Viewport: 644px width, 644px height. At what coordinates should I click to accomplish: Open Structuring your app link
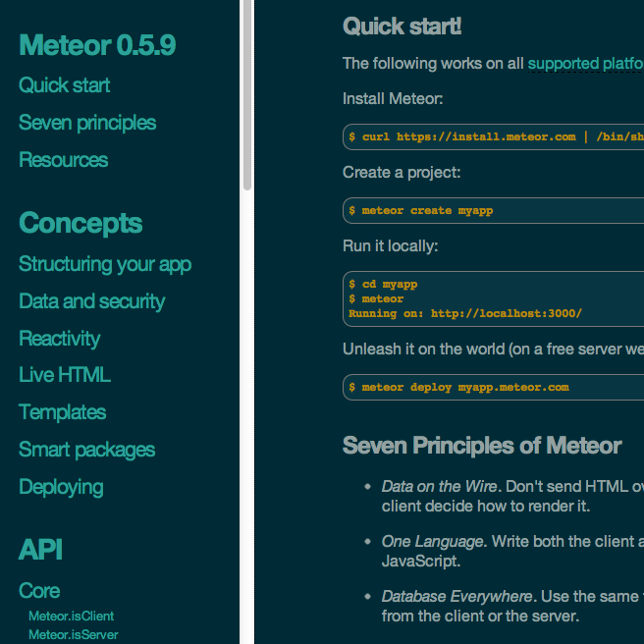coord(105,264)
